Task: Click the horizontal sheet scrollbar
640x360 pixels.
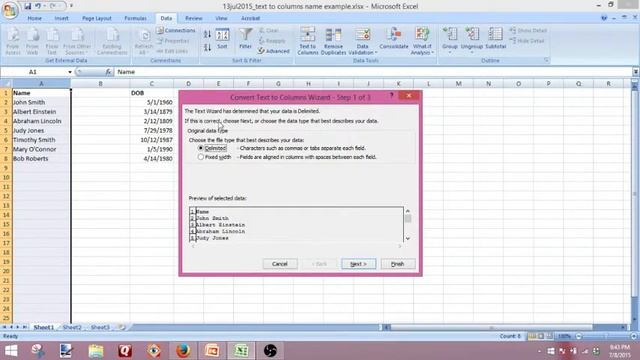Action: pyautogui.click(x=491, y=327)
